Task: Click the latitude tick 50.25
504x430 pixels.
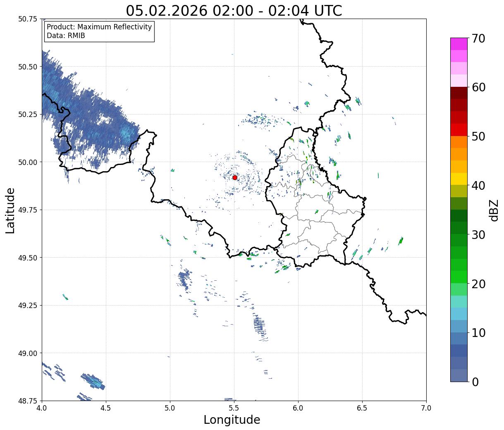Action: pos(28,115)
